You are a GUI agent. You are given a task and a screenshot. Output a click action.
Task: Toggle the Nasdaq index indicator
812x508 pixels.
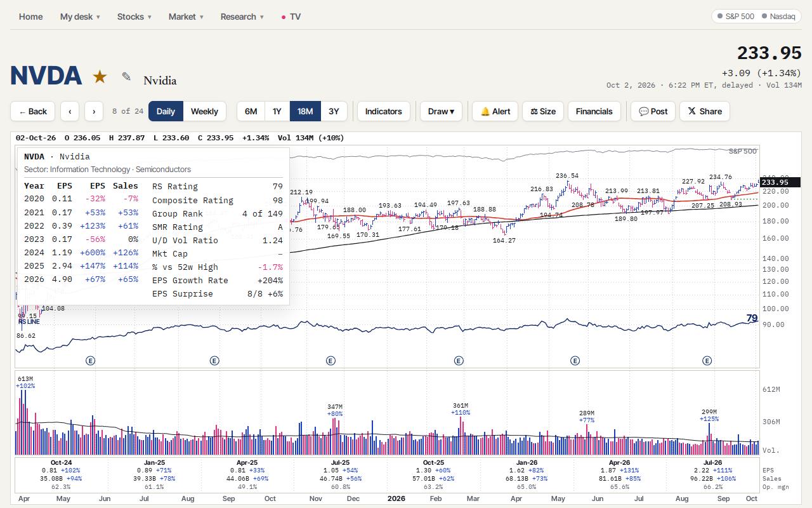tap(778, 17)
